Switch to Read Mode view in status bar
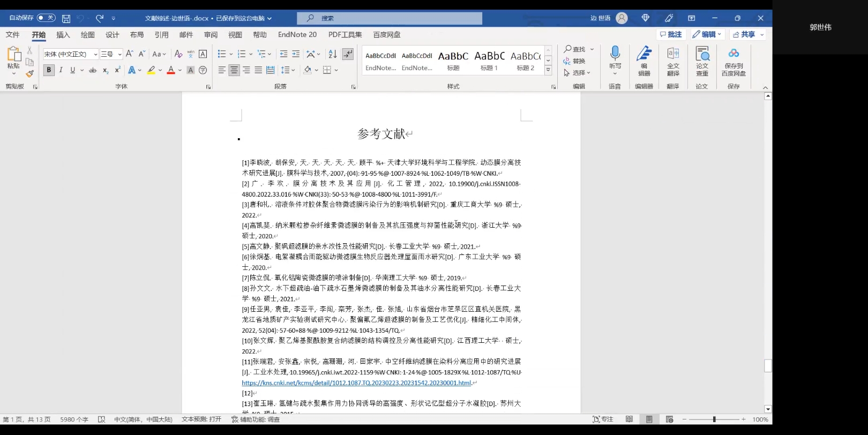Viewport: 868px width, 435px height. [x=629, y=419]
